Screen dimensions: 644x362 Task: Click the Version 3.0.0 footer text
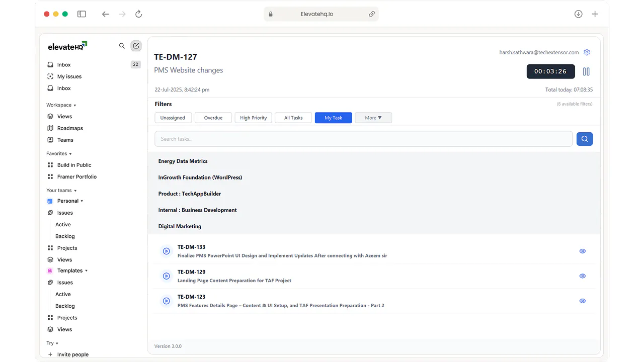tap(168, 346)
